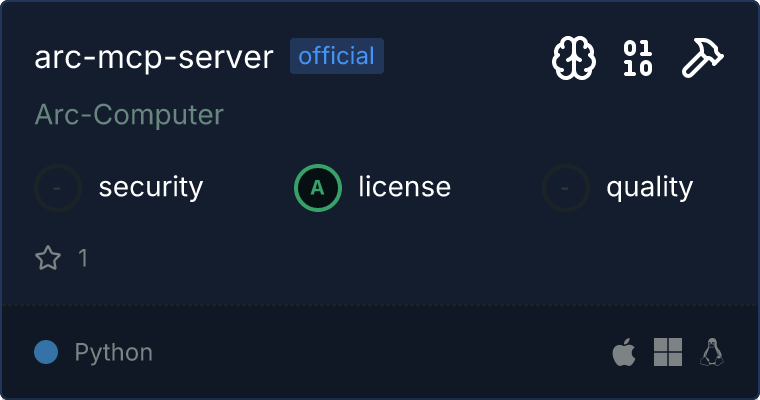The height and width of the screenshot is (400, 760).
Task: Click the star icon
Action: click(x=48, y=257)
